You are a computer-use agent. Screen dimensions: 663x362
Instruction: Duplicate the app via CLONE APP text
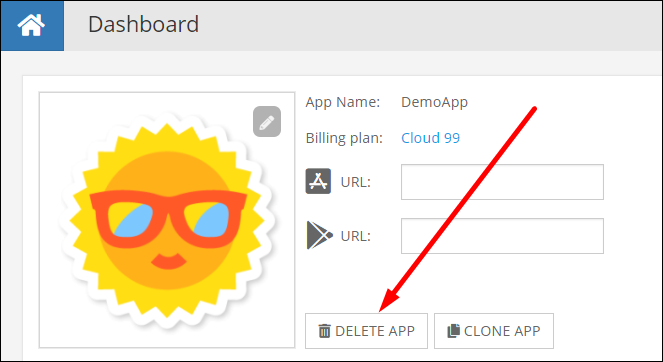pyautogui.click(x=502, y=331)
